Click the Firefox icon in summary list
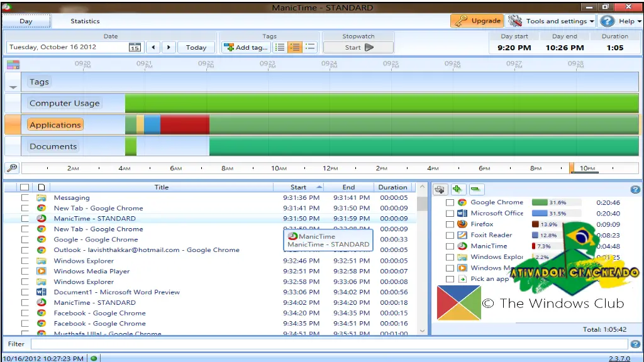Image resolution: width=644 pixels, height=362 pixels. pos(462,224)
